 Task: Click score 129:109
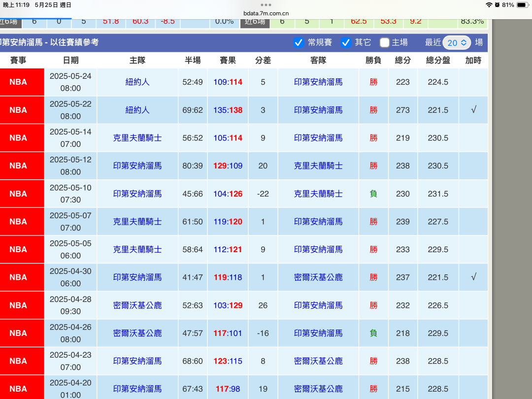tap(228, 166)
